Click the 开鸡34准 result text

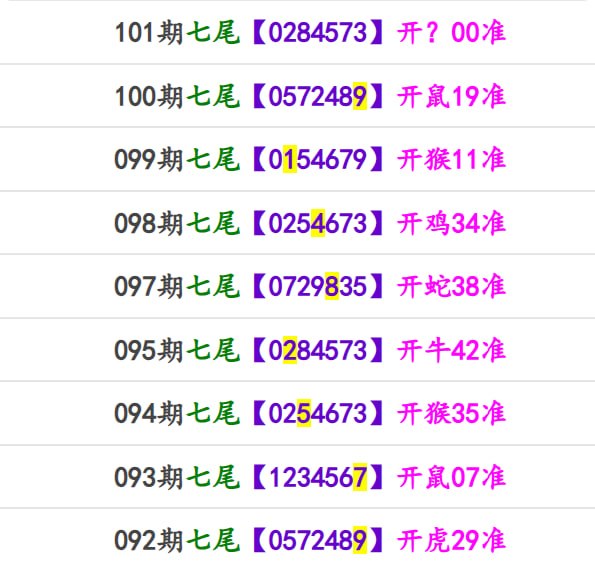pyautogui.click(x=452, y=223)
